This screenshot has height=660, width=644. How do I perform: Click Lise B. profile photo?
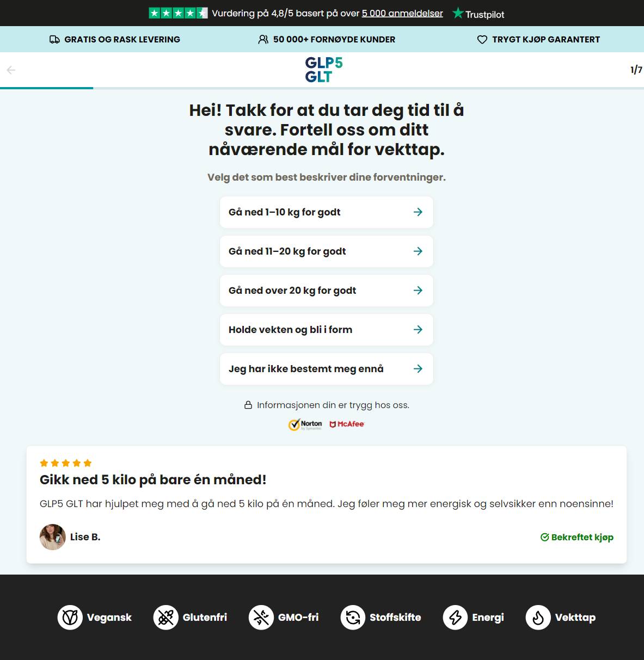[53, 537]
